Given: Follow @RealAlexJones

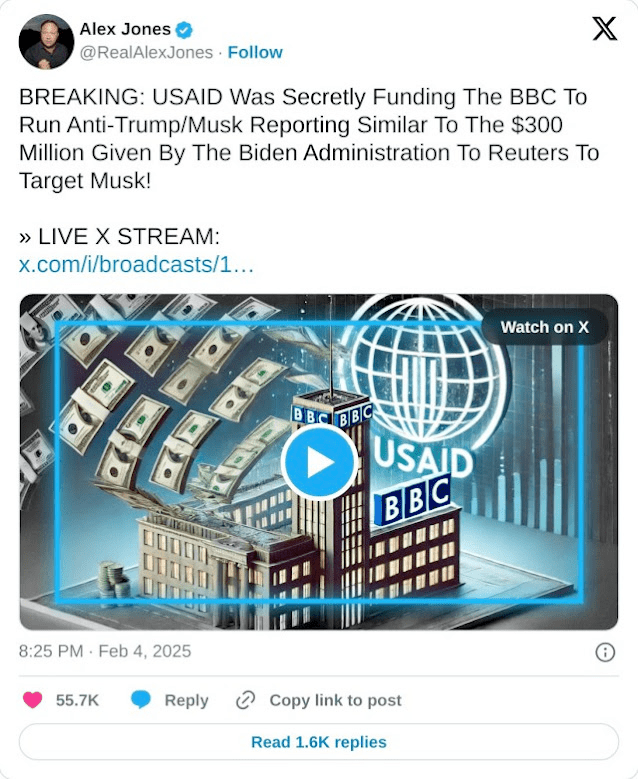Looking at the screenshot, I should (255, 52).
